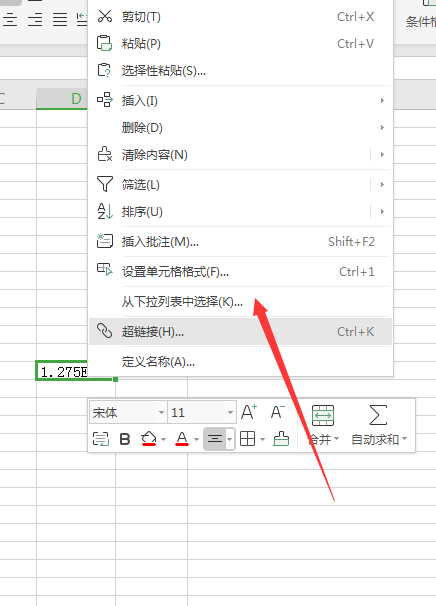The image size is (436, 606).
Task: Expand the borders dropdown arrow
Action: pos(262,439)
